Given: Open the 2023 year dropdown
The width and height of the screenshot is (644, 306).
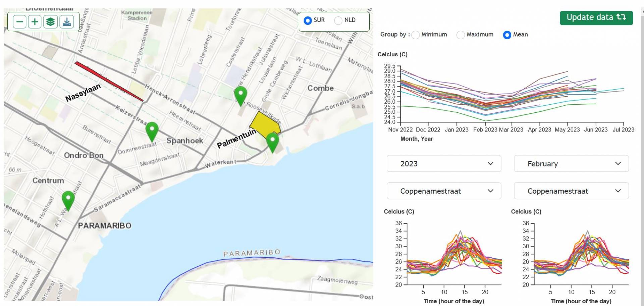Looking at the screenshot, I should coord(444,164).
